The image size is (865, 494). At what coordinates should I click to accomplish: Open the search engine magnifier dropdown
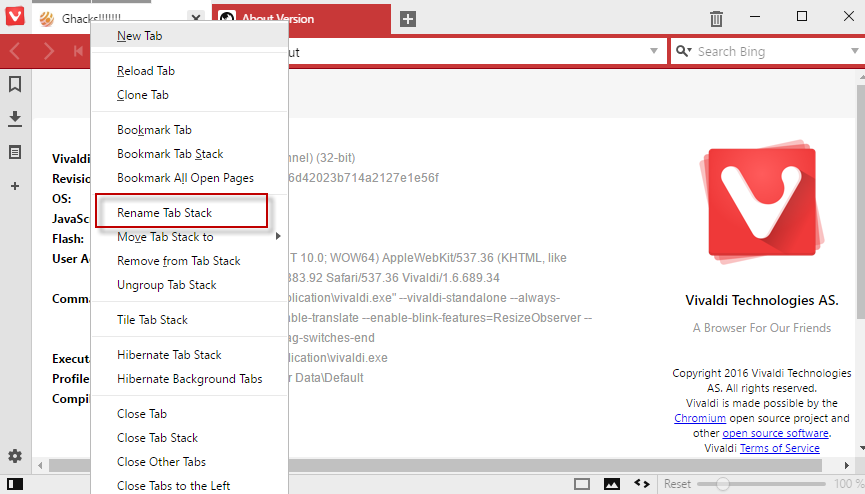click(684, 51)
